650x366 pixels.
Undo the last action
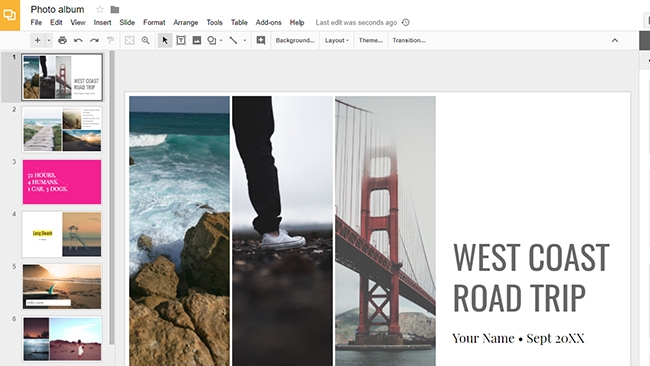(x=78, y=40)
